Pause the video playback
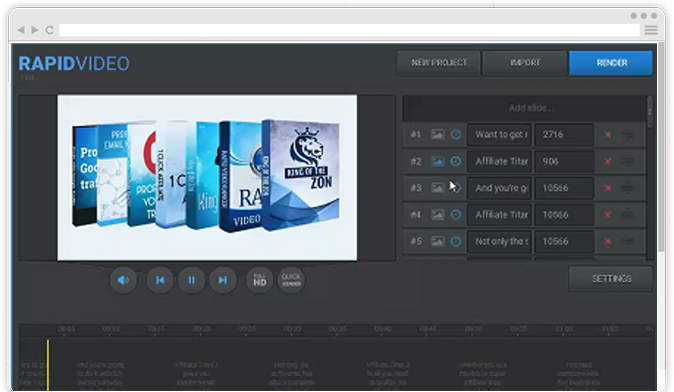Viewport: 674px width, 392px height. point(191,280)
